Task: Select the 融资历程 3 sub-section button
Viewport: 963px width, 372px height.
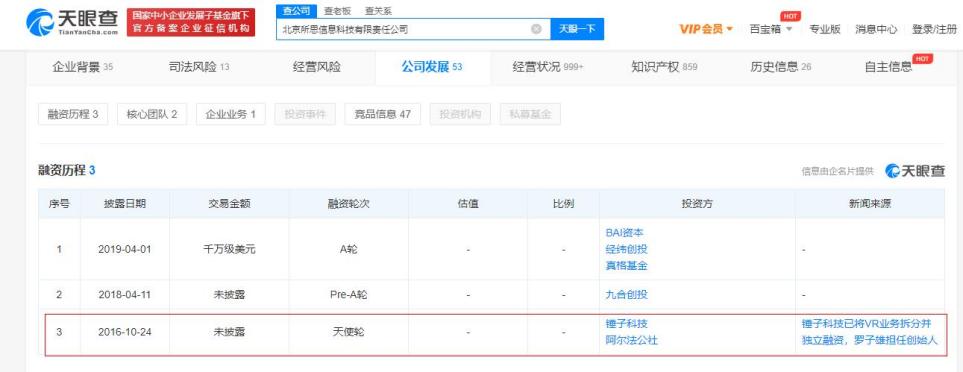Action: point(73,114)
